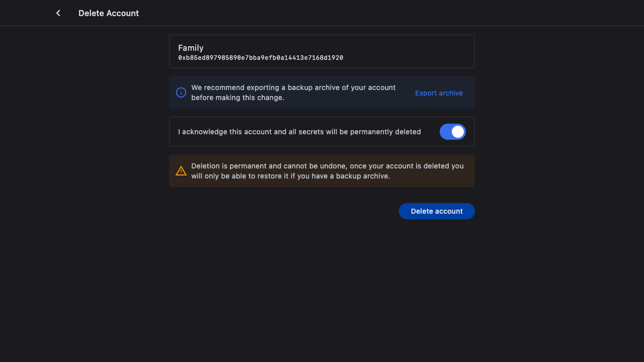Click the white knob of the toggle
Viewport: 644px width, 362px height.
pyautogui.click(x=458, y=132)
